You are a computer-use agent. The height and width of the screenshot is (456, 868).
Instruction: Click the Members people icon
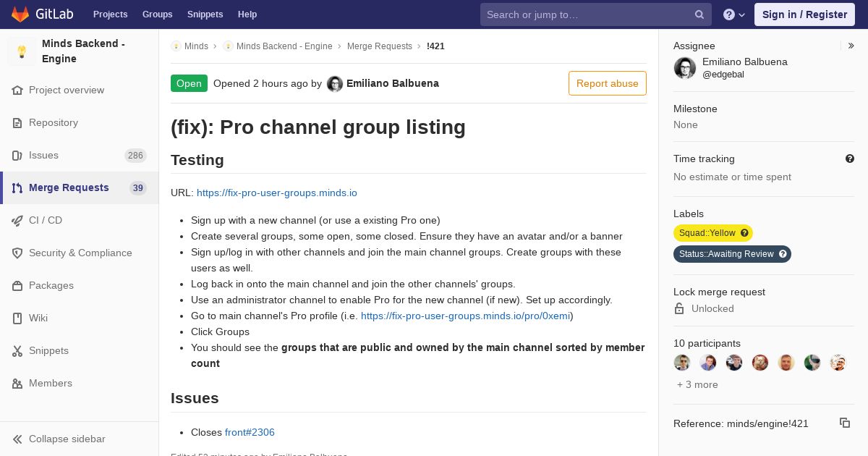point(17,384)
